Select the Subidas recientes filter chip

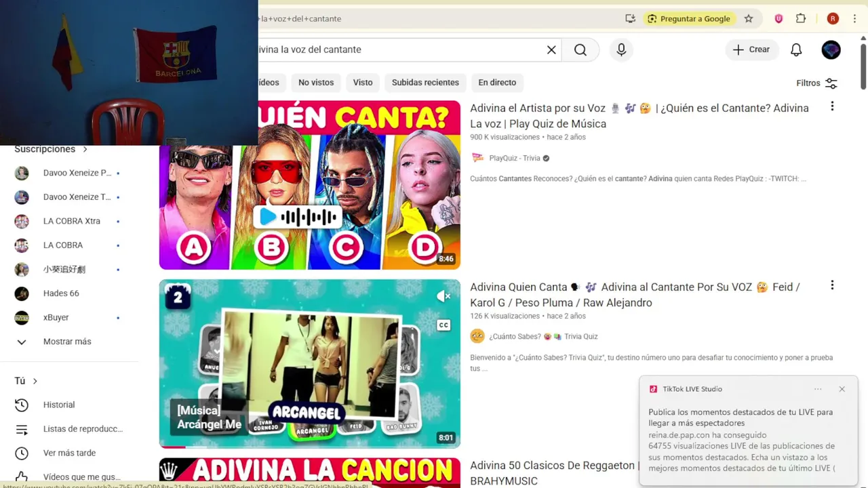[425, 83]
